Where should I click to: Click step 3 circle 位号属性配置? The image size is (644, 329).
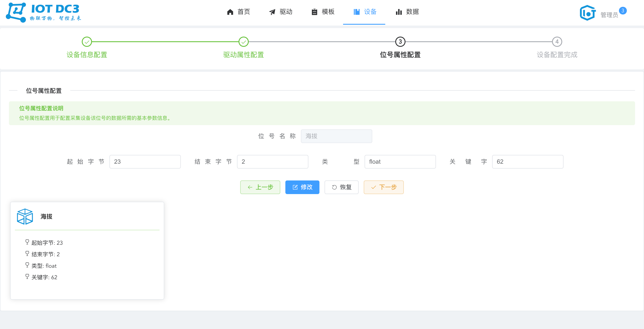click(400, 42)
